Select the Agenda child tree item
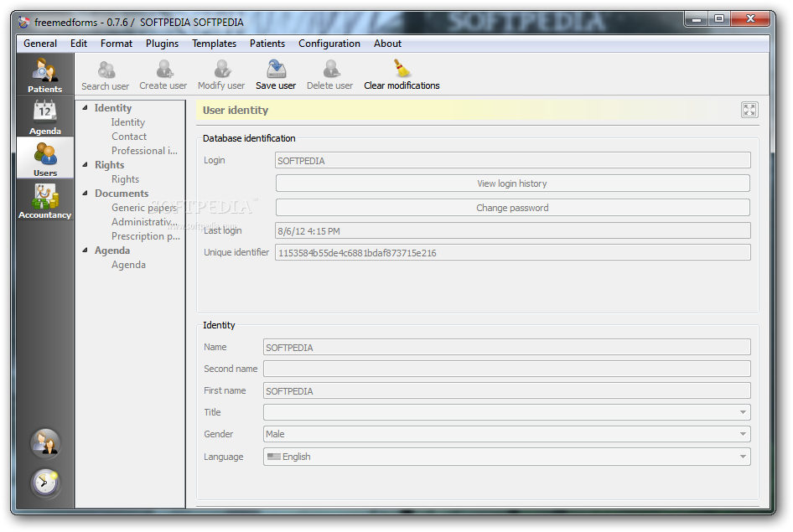This screenshot has height=532, width=793. (128, 265)
